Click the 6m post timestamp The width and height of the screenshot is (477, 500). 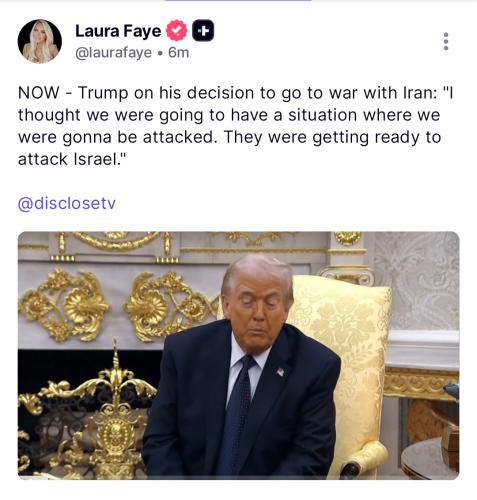(179, 53)
